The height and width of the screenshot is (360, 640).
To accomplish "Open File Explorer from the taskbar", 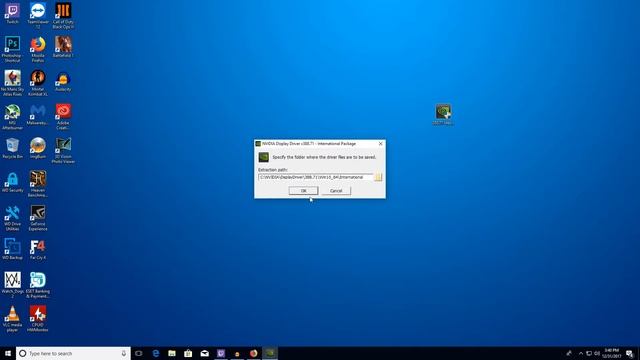I will click(x=172, y=353).
